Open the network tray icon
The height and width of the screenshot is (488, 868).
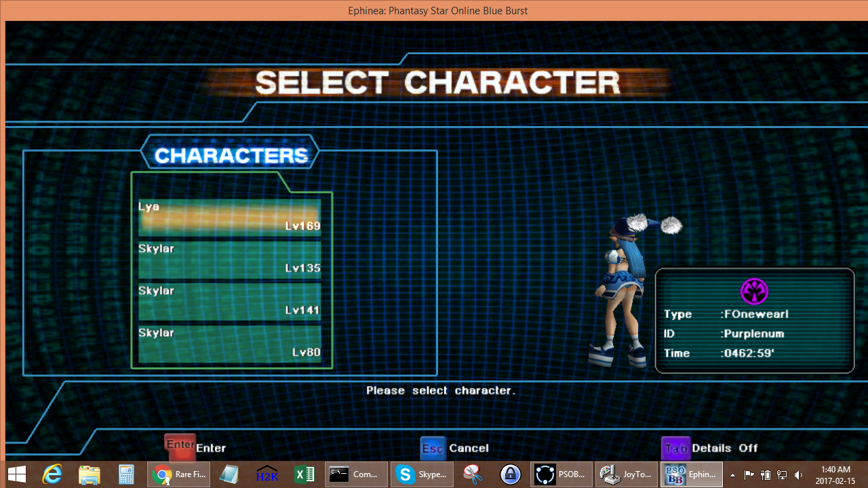coord(782,475)
